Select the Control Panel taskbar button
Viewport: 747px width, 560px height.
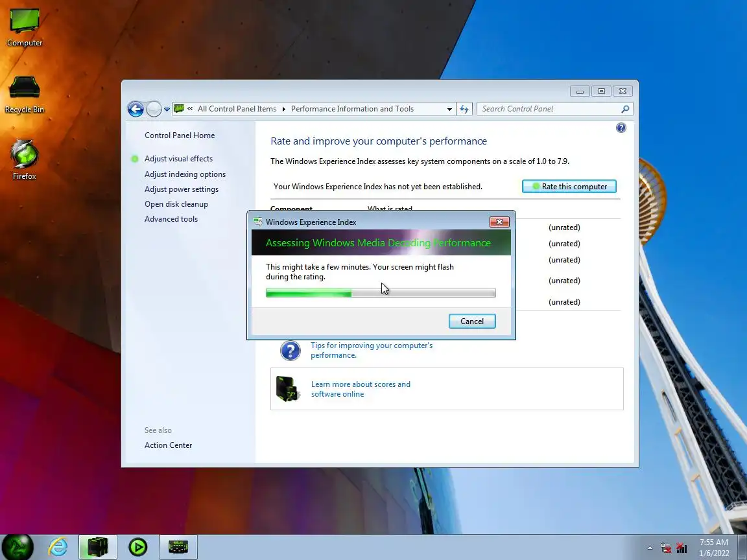pyautogui.click(x=178, y=546)
